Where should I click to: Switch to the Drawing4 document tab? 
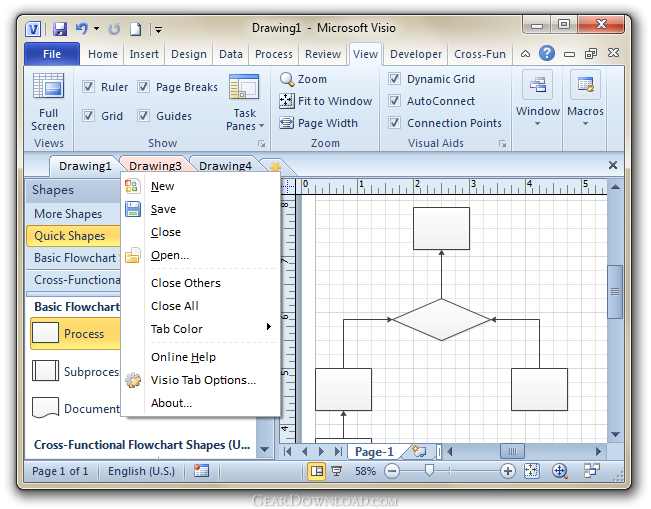(225, 166)
